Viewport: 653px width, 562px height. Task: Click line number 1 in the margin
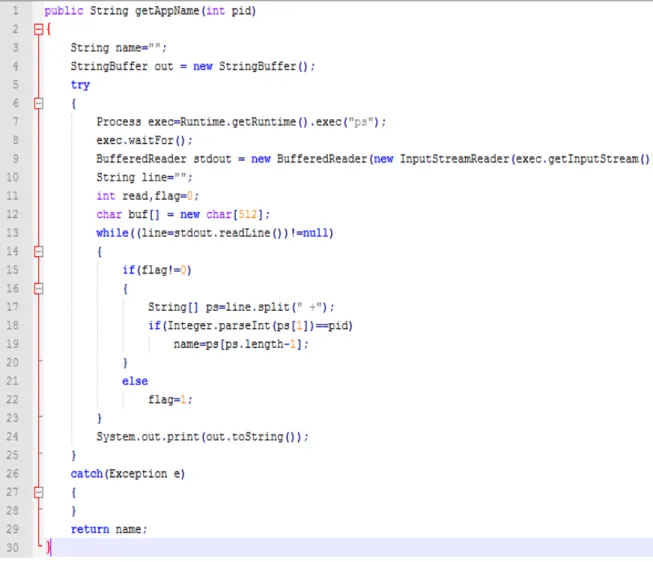coord(15,10)
